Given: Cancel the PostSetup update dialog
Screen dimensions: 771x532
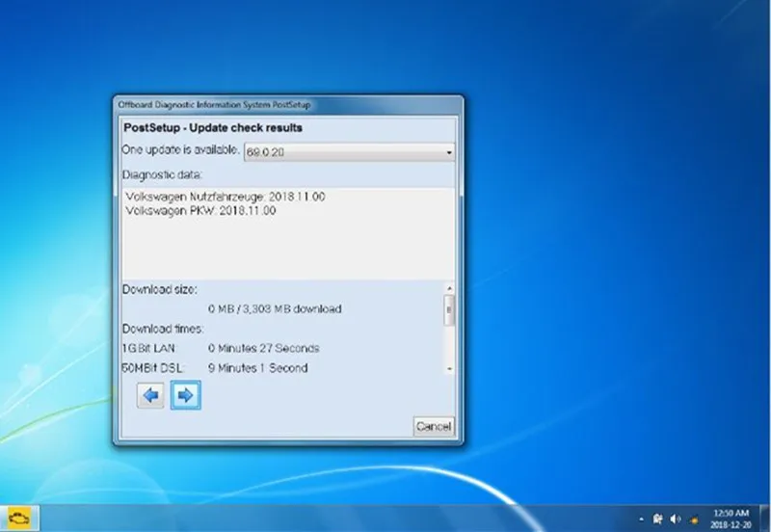Looking at the screenshot, I should [x=433, y=426].
